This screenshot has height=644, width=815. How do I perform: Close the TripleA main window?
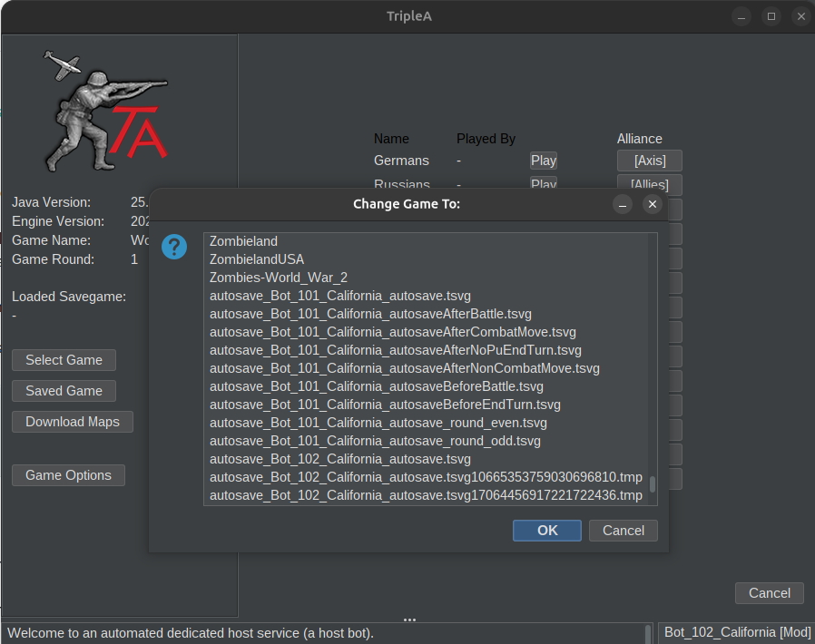click(x=801, y=16)
